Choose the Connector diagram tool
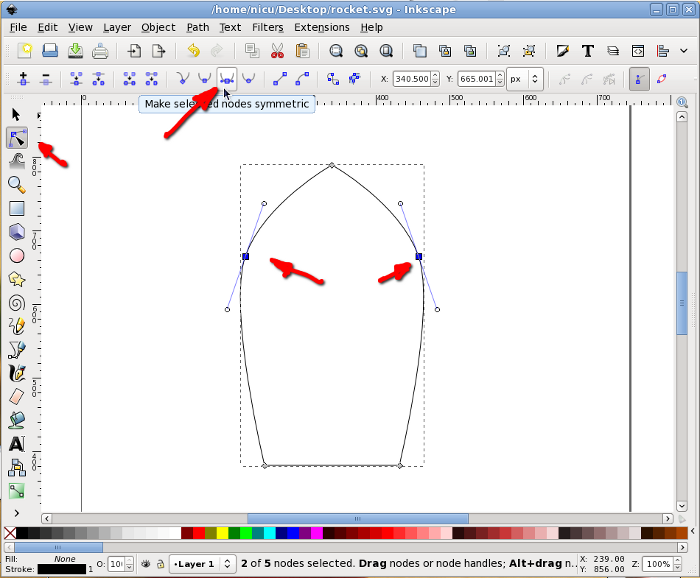Viewport: 700px width, 578px height. (17, 467)
